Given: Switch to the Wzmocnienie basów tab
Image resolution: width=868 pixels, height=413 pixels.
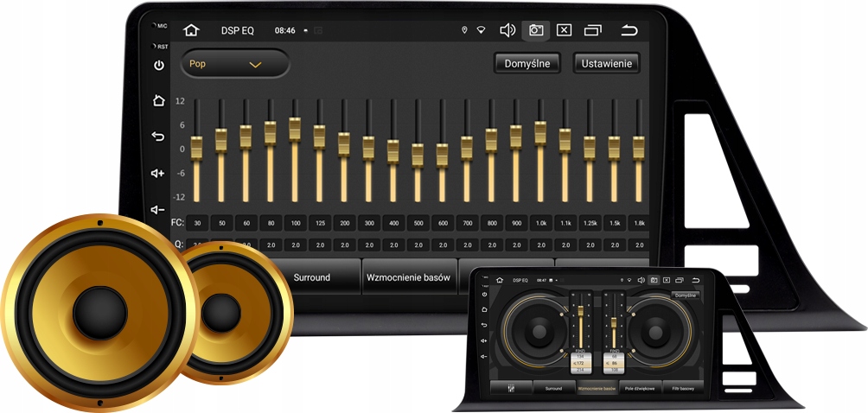Looking at the screenshot, I should click(408, 277).
